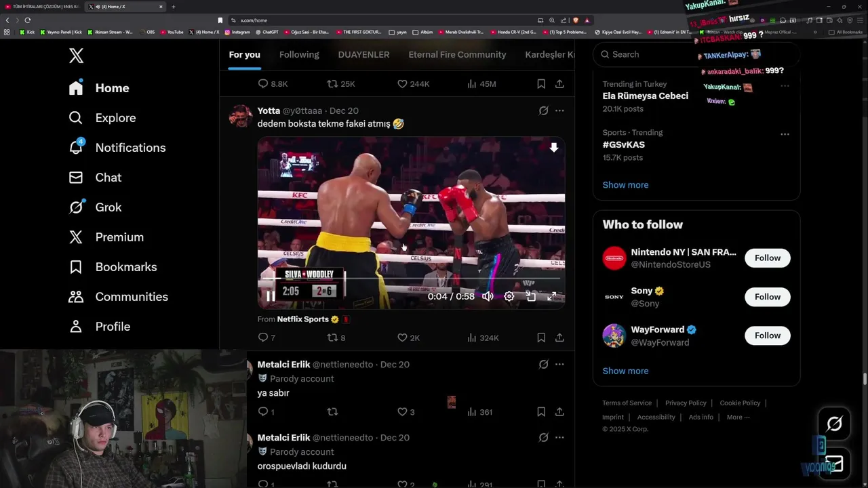This screenshot has height=488, width=868.
Task: Repost Yotta's post with 8 reposts
Action: [336, 338]
